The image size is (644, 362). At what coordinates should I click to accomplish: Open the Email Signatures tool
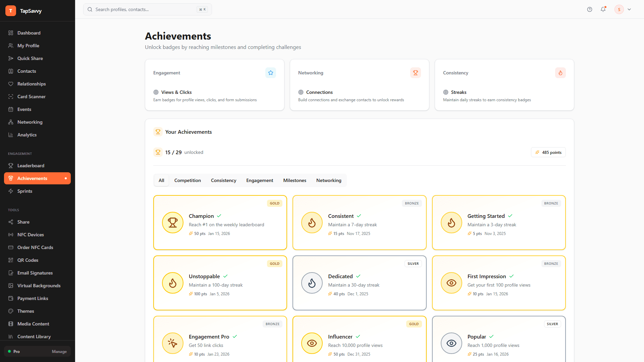(x=35, y=273)
